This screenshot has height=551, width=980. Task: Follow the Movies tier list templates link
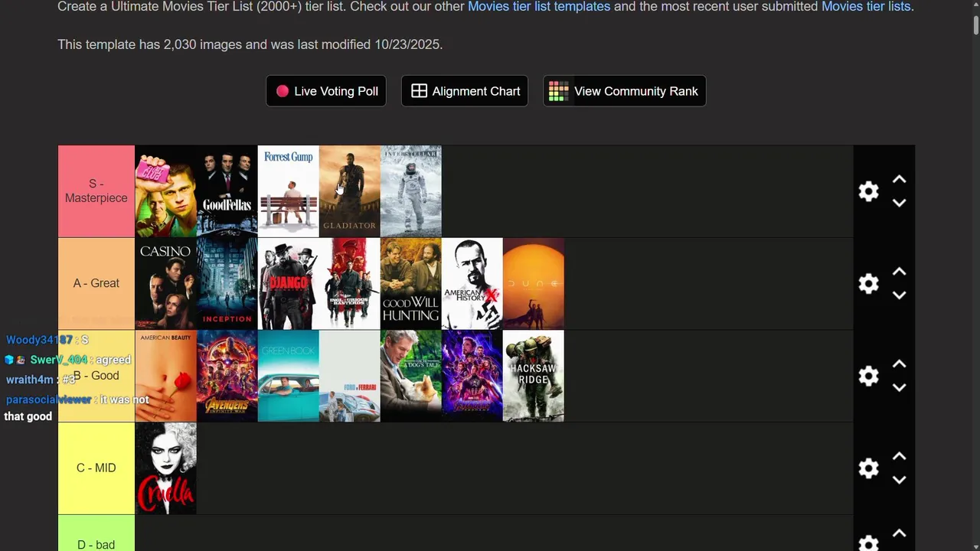[539, 6]
